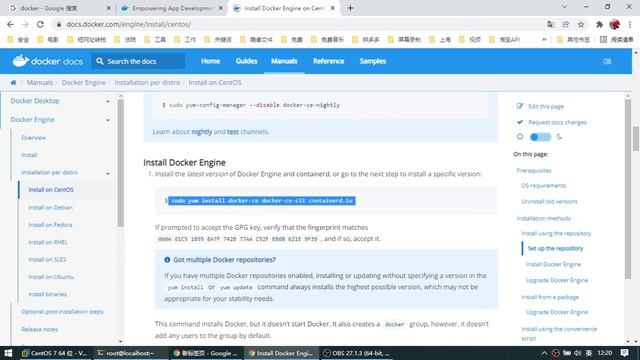Open the notification center icon in taskbar

tap(624, 353)
